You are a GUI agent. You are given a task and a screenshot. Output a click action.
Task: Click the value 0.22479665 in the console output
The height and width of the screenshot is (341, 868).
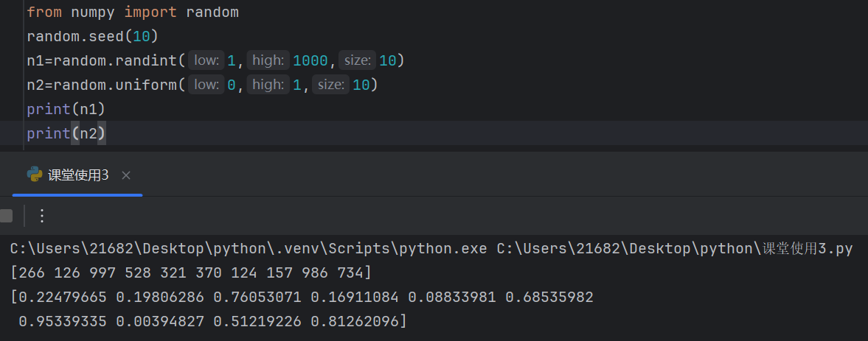click(63, 298)
